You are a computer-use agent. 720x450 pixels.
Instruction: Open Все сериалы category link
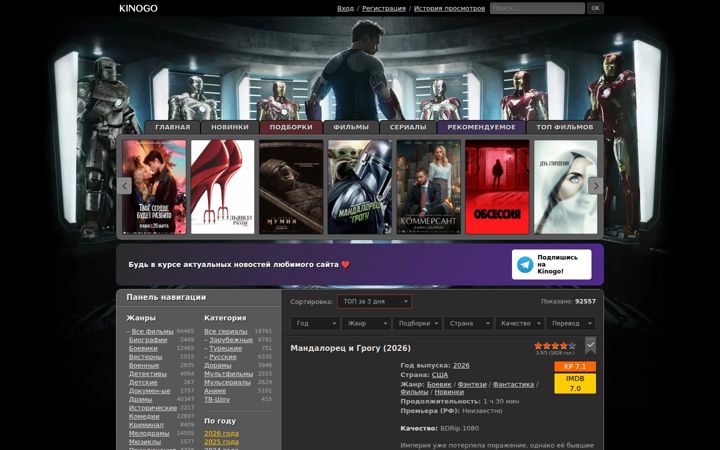click(226, 332)
